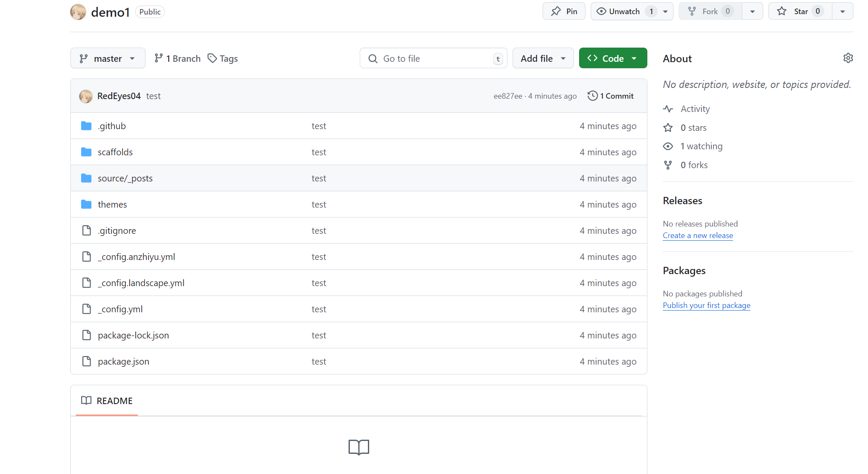Open the .github folder icon
868x474 pixels.
pyautogui.click(x=86, y=126)
